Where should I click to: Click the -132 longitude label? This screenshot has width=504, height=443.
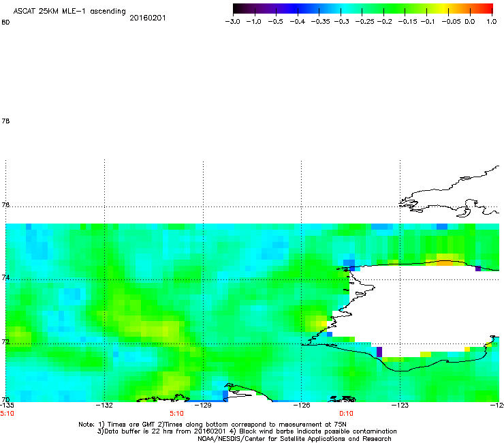point(104,406)
